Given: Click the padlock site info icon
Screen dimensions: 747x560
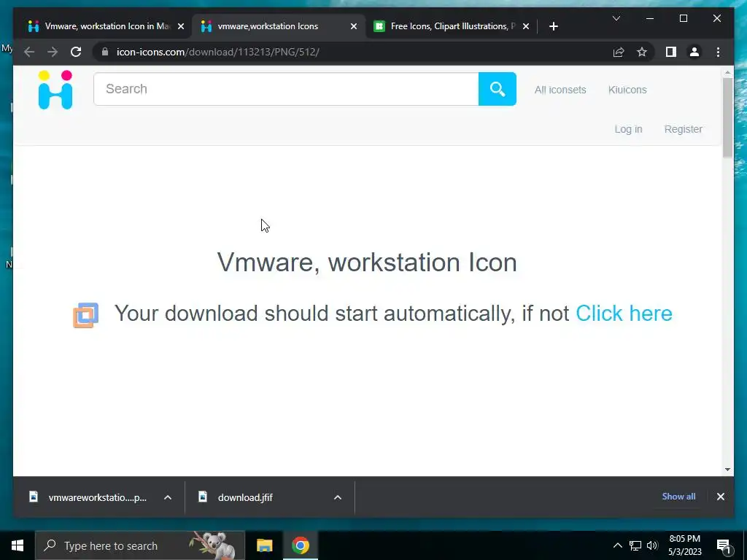Looking at the screenshot, I should pos(105,52).
